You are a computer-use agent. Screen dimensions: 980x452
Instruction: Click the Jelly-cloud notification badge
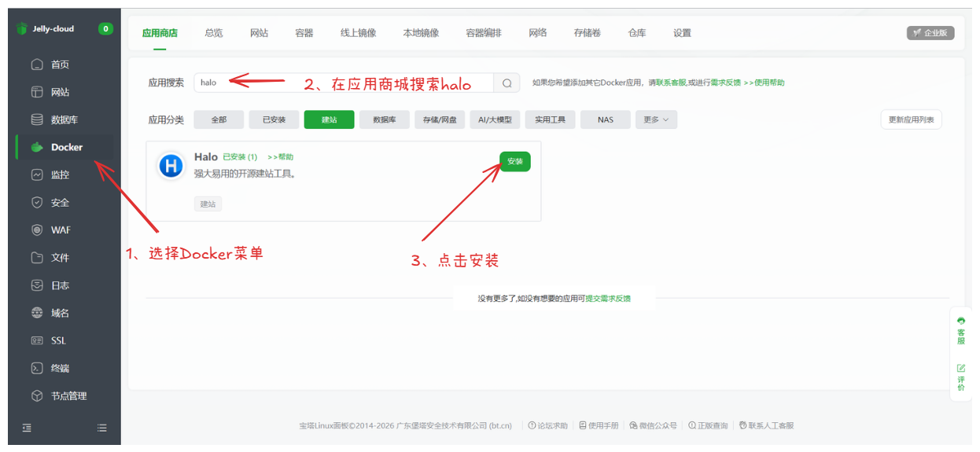click(x=105, y=29)
